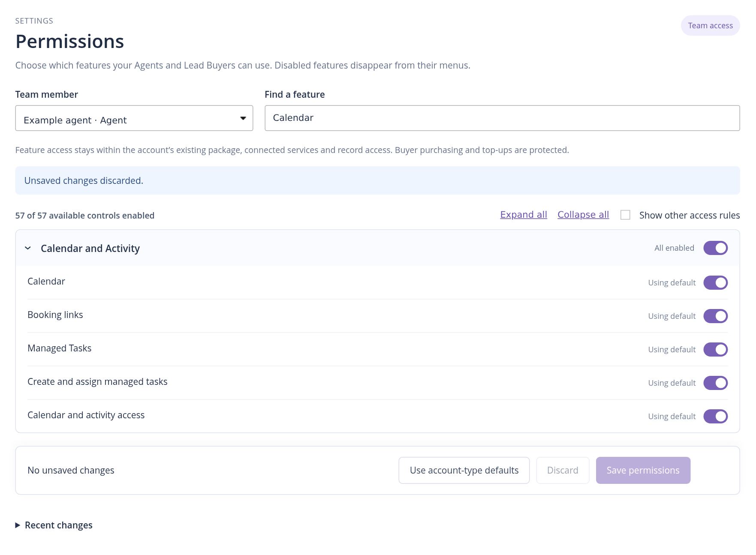Click the Save permissions button
Image resolution: width=756 pixels, height=555 pixels.
(643, 471)
